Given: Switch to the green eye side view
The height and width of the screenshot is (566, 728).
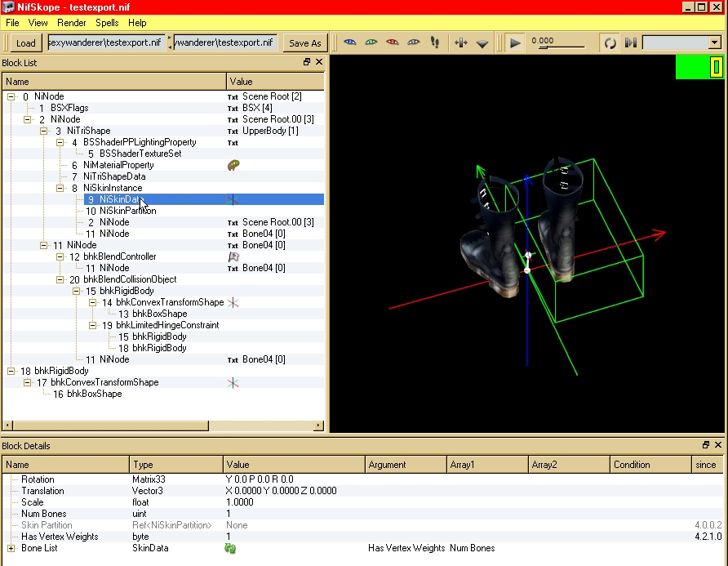Looking at the screenshot, I should (x=371, y=42).
